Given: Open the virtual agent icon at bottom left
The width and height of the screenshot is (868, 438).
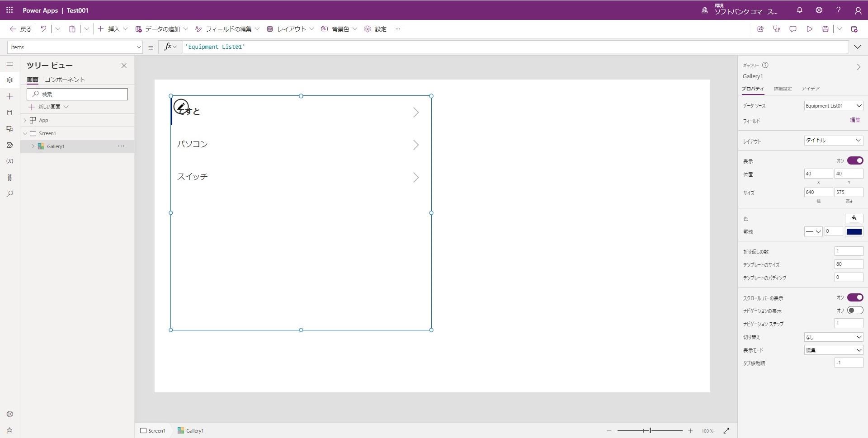Looking at the screenshot, I should coord(9,431).
